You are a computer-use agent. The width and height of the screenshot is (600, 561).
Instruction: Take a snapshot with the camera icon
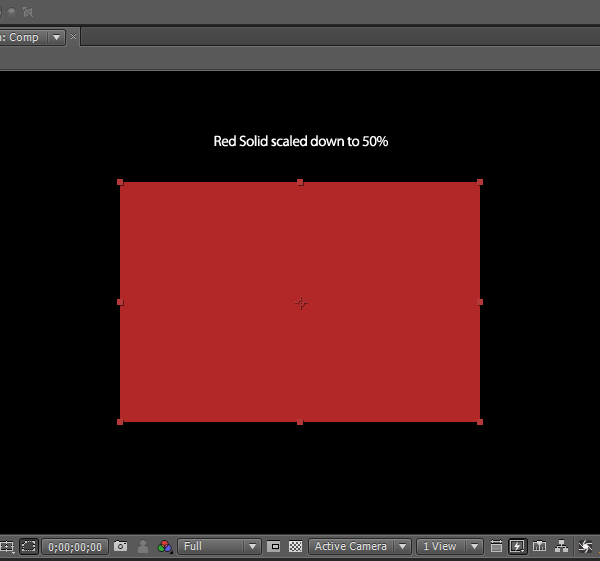point(121,546)
